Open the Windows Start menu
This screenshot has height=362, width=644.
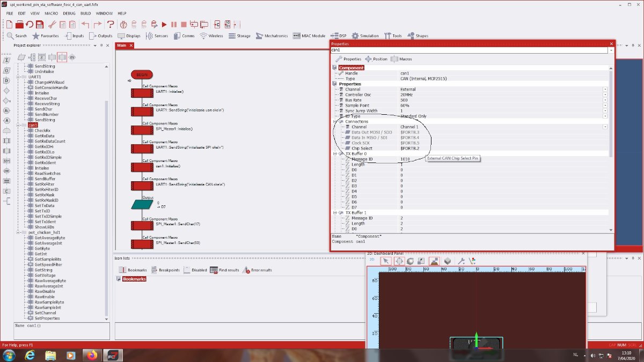10,355
